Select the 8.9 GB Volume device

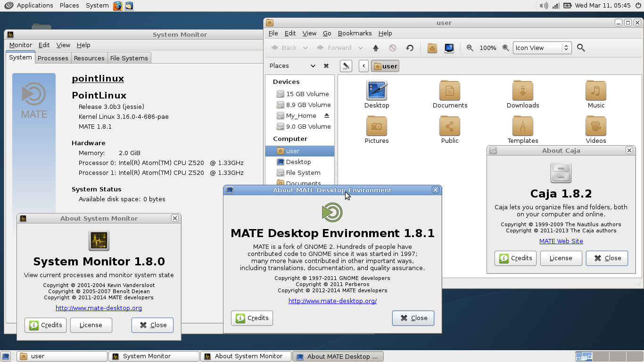(x=299, y=105)
